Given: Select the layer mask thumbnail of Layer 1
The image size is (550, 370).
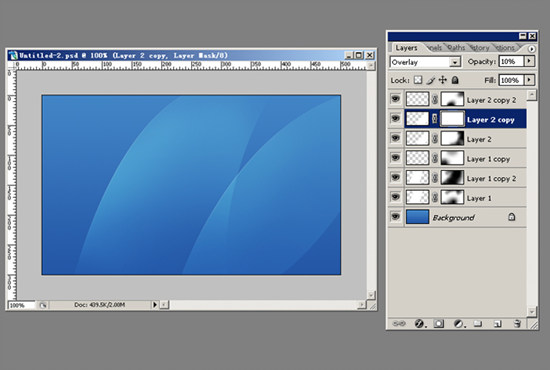Looking at the screenshot, I should pos(452,197).
